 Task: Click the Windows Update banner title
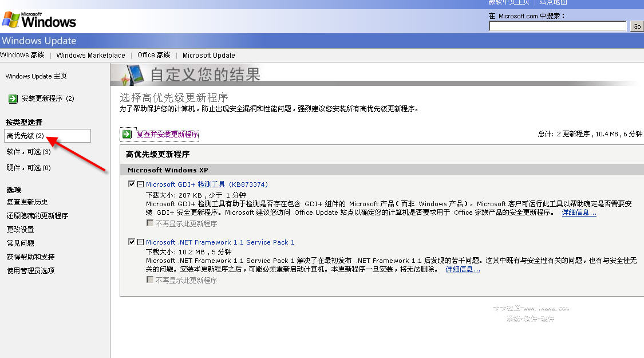[x=39, y=41]
